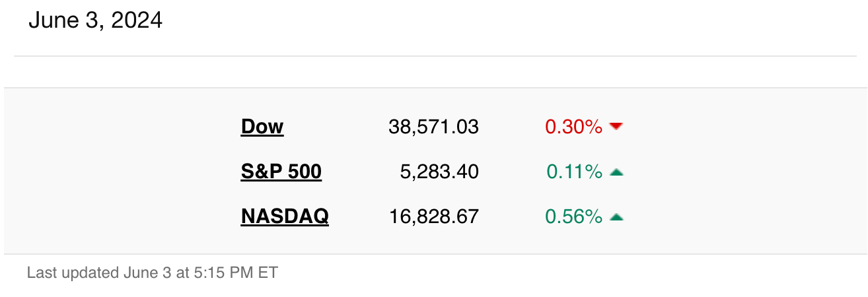Click the white space right of date heading

[x=509, y=21]
